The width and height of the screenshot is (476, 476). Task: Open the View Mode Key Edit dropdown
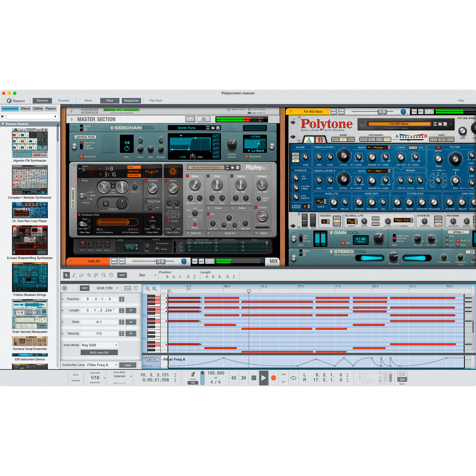pyautogui.click(x=99, y=345)
